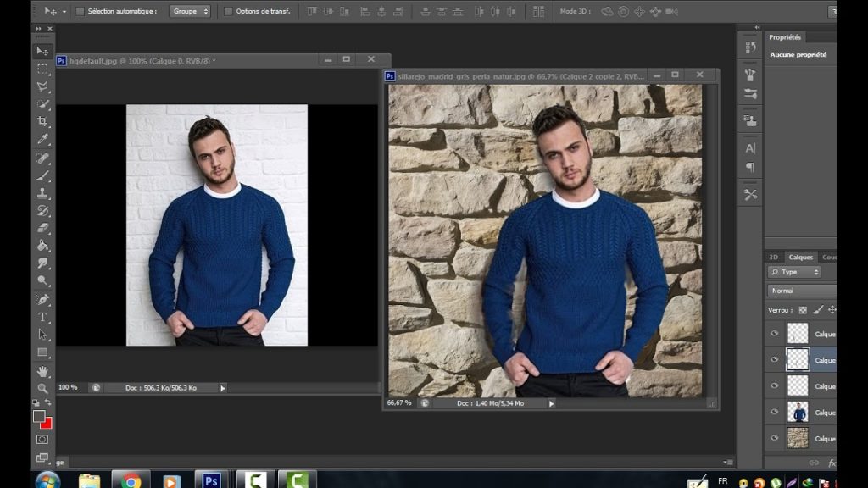Choose the Lasso tool
The height and width of the screenshot is (488, 868).
42,86
